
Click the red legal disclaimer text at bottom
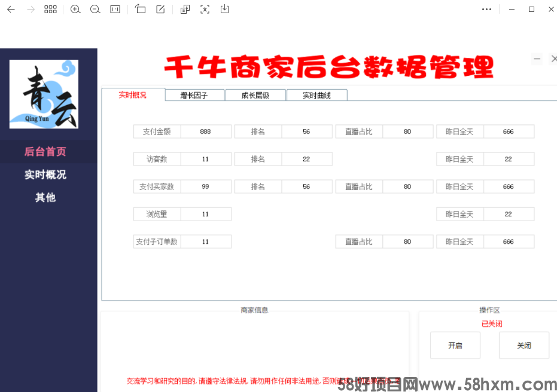(264, 381)
